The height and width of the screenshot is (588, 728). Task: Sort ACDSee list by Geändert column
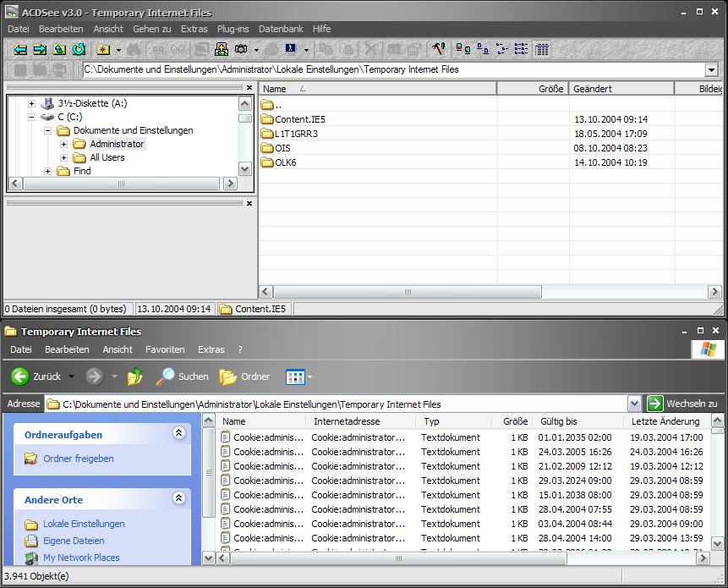point(621,89)
